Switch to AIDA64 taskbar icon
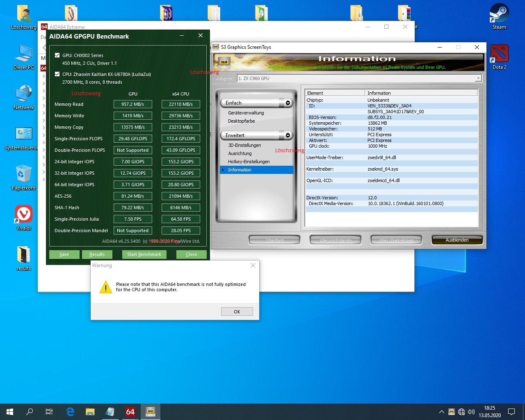The width and height of the screenshot is (525, 420). pyautogui.click(x=130, y=411)
